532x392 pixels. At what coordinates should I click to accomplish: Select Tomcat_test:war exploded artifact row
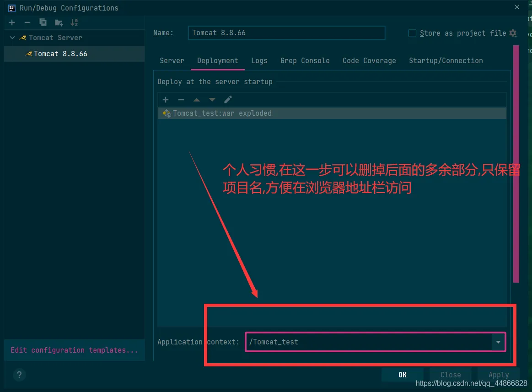[332, 113]
